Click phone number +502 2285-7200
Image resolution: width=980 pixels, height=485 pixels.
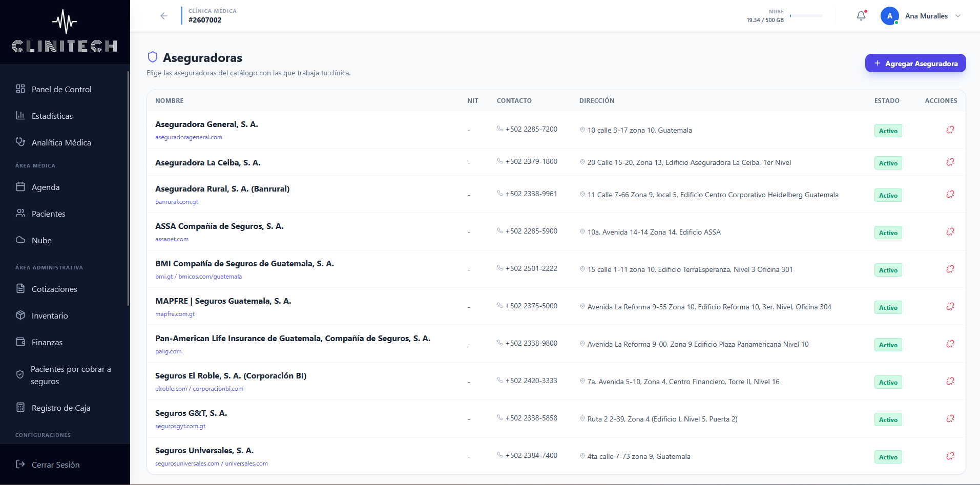tap(531, 129)
